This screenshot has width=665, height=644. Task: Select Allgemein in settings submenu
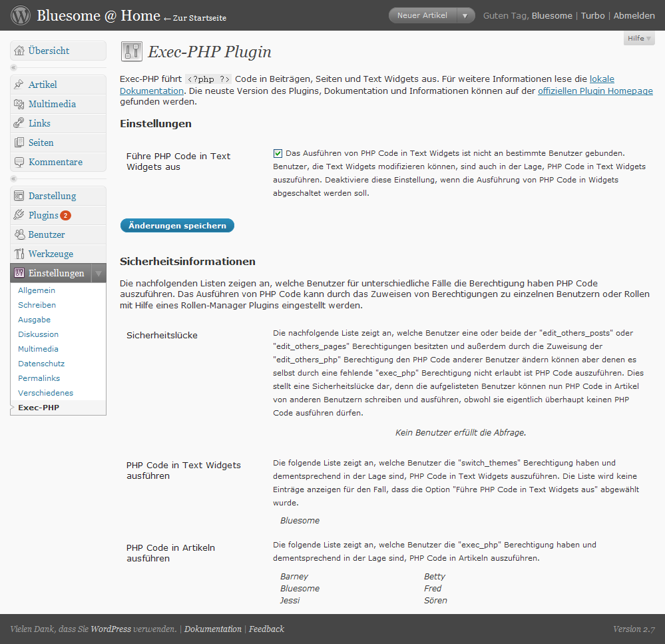tap(37, 290)
